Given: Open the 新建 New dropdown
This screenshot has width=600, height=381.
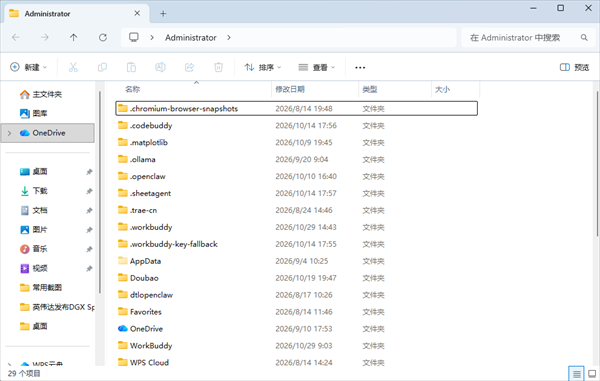Looking at the screenshot, I should [x=28, y=67].
